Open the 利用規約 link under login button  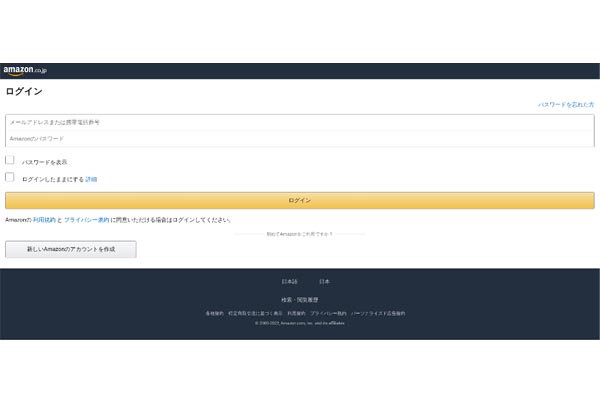pos(44,219)
